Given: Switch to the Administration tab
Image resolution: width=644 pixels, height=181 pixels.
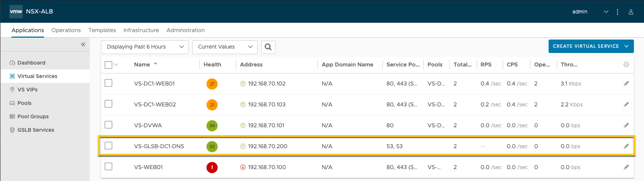Looking at the screenshot, I should 186,30.
